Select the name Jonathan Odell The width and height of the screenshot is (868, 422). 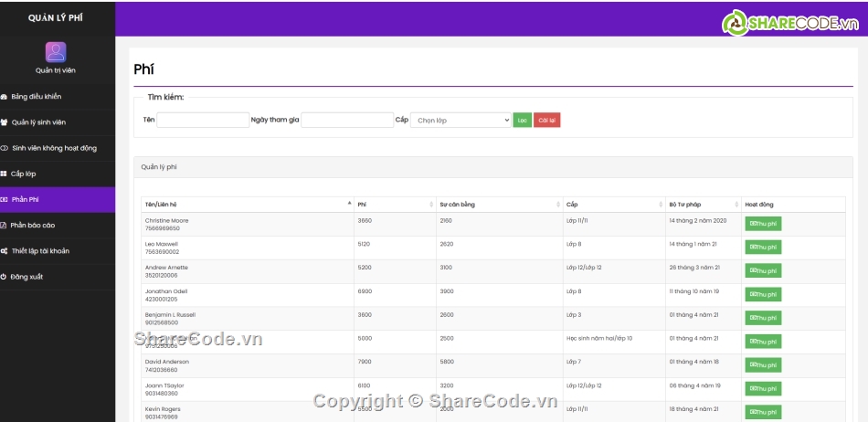click(x=166, y=290)
